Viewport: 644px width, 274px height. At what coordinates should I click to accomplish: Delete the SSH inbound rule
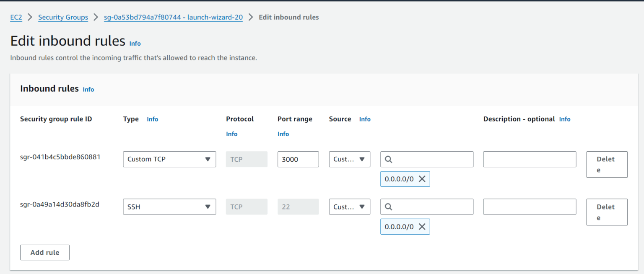[606, 212]
